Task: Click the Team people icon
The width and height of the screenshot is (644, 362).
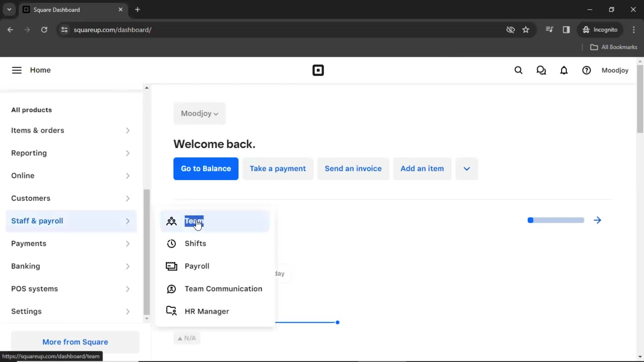Action: point(171,221)
